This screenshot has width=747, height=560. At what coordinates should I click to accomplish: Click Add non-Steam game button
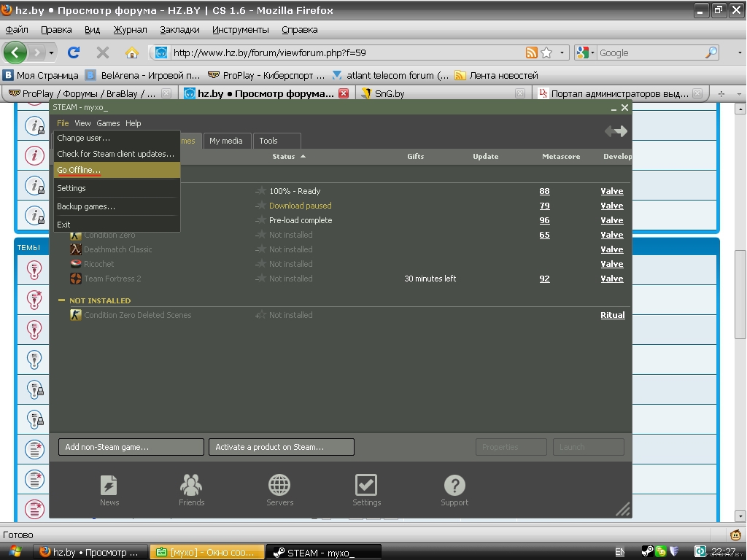(x=131, y=447)
